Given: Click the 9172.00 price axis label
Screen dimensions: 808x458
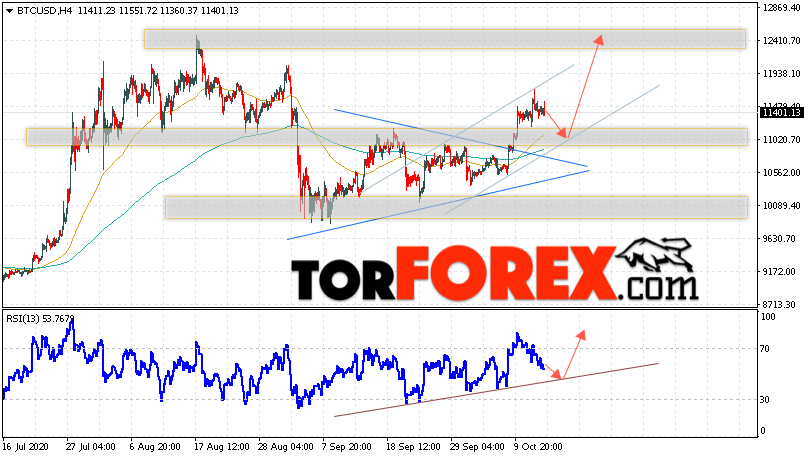Looking at the screenshot, I should (782, 272).
